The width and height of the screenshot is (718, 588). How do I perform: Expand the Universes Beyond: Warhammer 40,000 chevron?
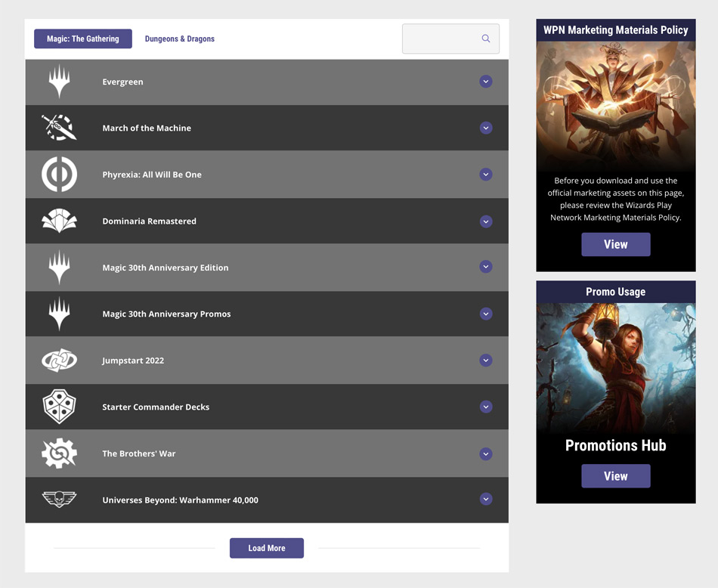[486, 499]
